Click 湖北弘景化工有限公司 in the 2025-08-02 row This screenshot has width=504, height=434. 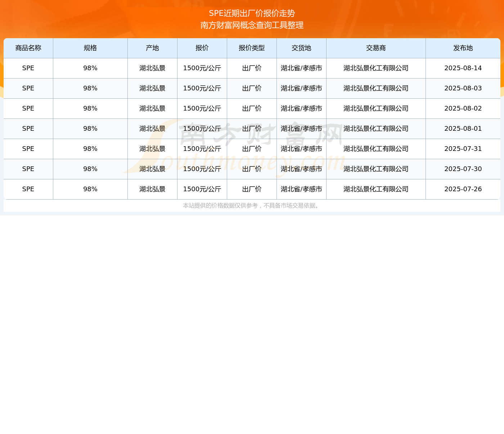click(x=376, y=108)
